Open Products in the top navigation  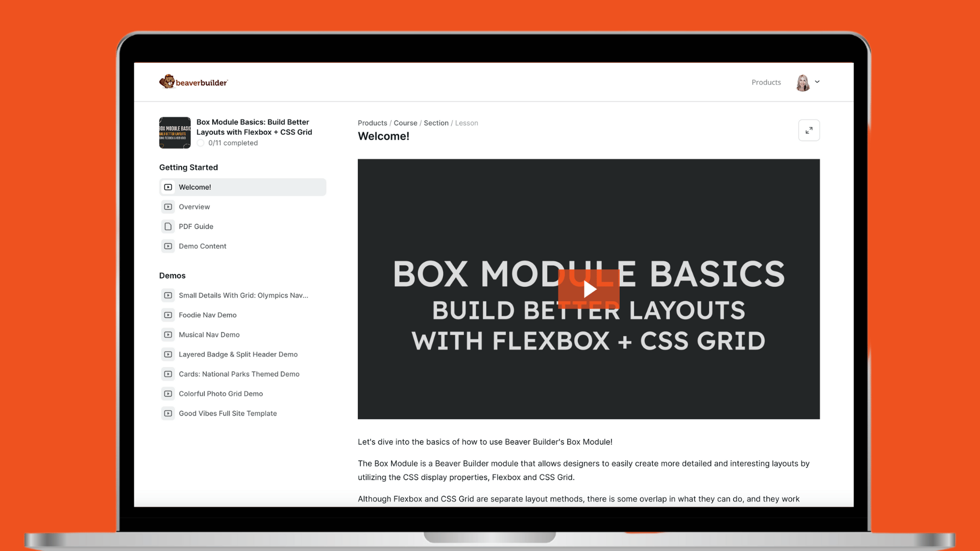(766, 82)
